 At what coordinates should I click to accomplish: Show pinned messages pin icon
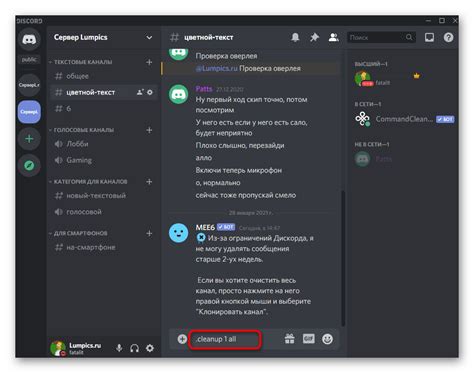314,37
